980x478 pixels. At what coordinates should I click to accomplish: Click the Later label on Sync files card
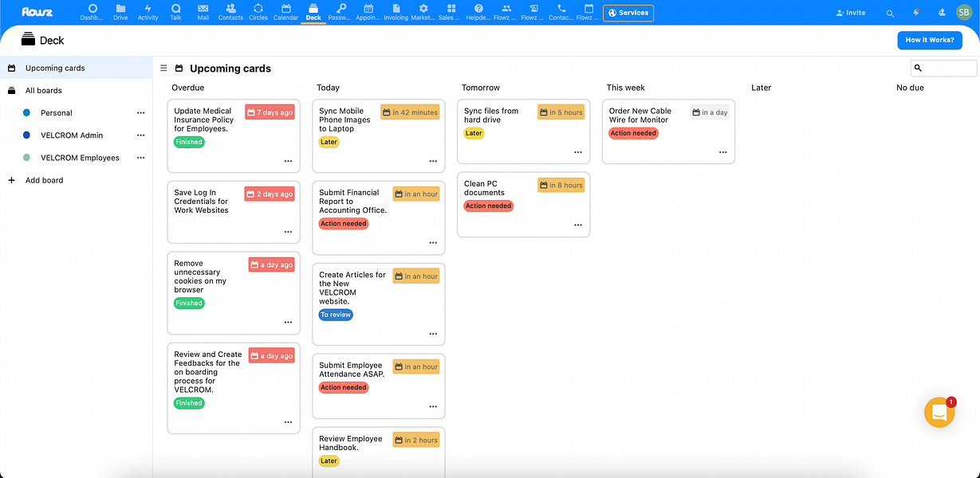click(474, 133)
